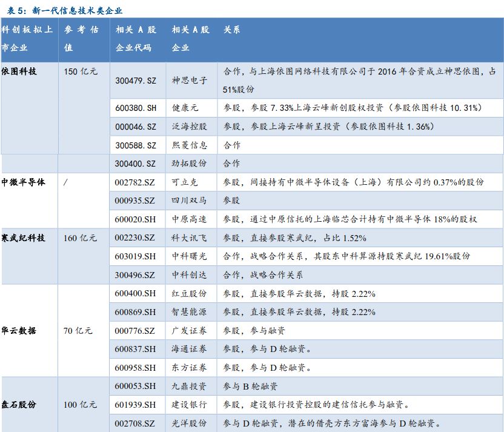The image size is (504, 432).
Task: Select the 劲拓股份 entry
Action: coord(190,163)
